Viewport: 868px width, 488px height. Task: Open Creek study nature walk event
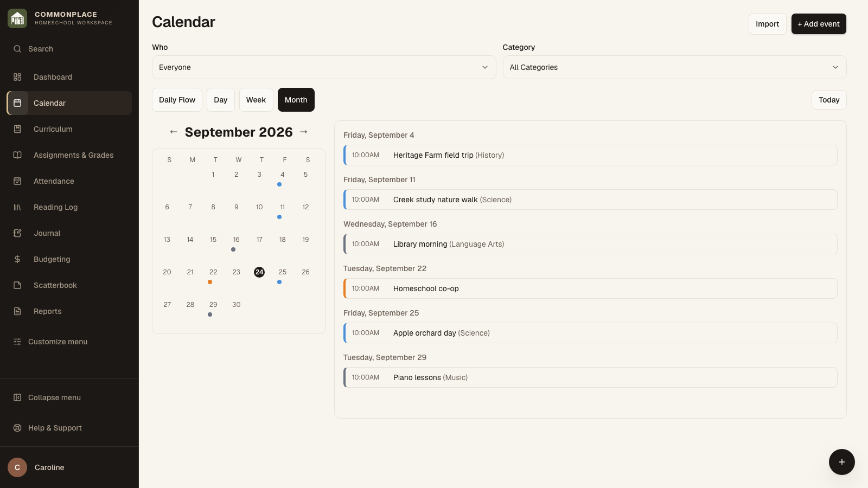[590, 200]
